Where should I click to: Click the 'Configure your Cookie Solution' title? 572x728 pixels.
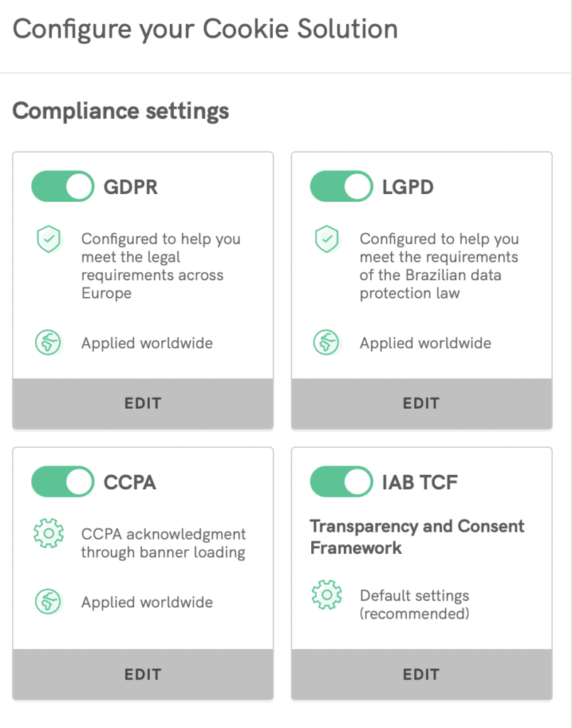(205, 30)
